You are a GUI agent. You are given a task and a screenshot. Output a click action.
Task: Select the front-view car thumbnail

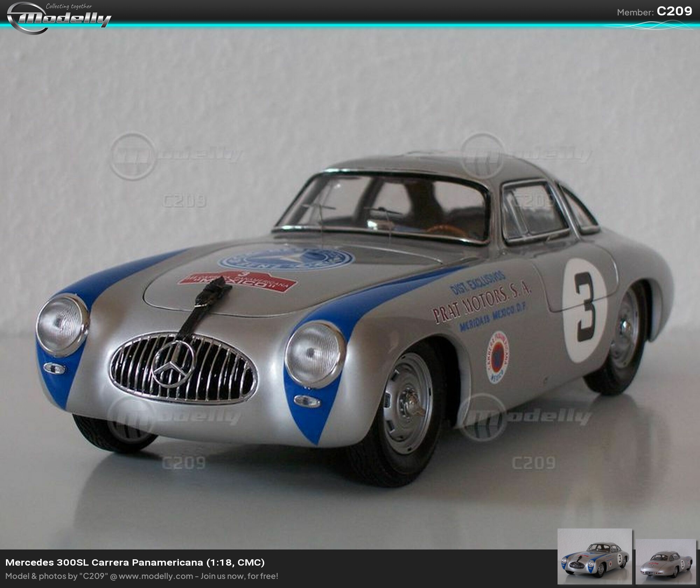(595, 556)
